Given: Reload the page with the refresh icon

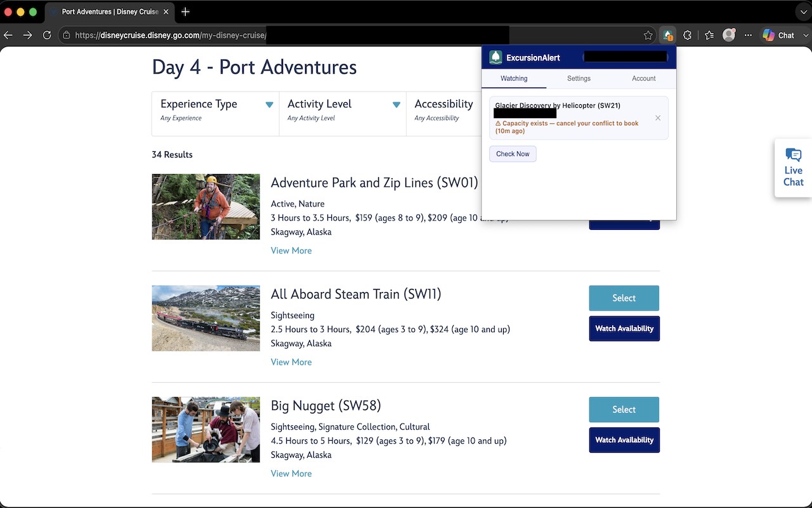Looking at the screenshot, I should 47,36.
